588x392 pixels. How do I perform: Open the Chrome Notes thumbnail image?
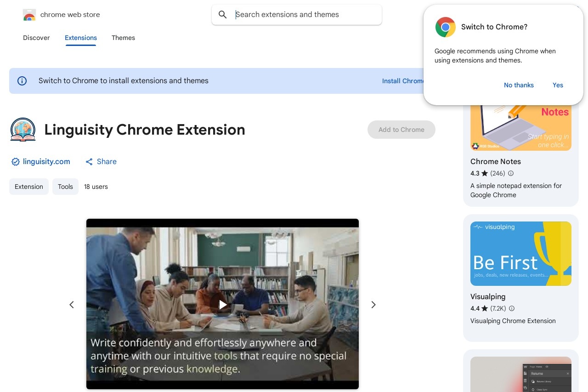tap(521, 127)
